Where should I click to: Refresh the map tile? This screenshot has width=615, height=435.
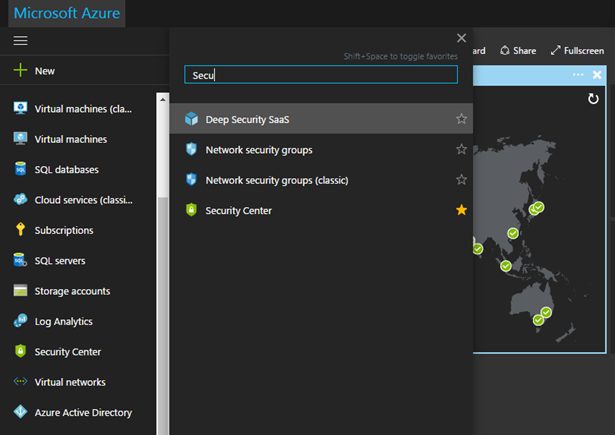click(x=593, y=98)
